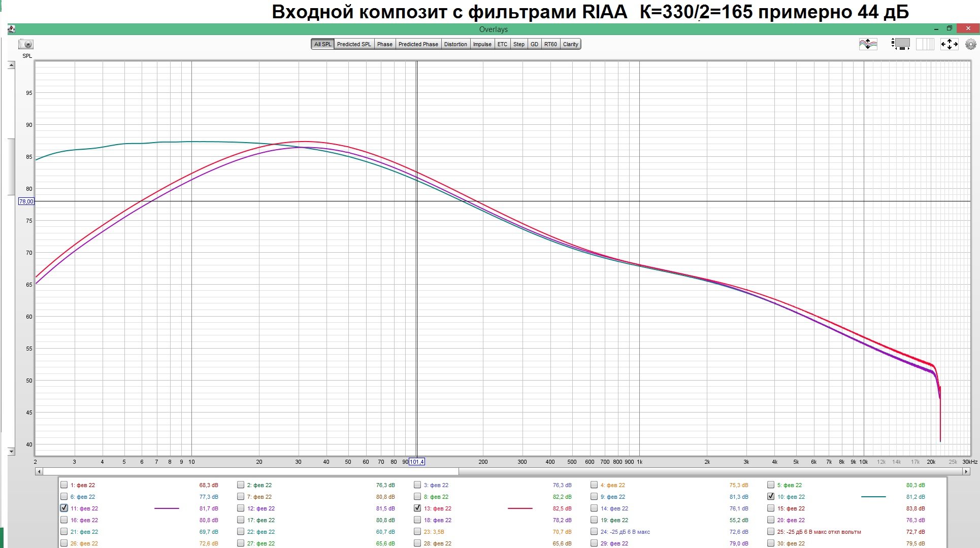This screenshot has width=980, height=548.
Task: Click the SPL axis zoom-up arrow
Action: tap(11, 65)
